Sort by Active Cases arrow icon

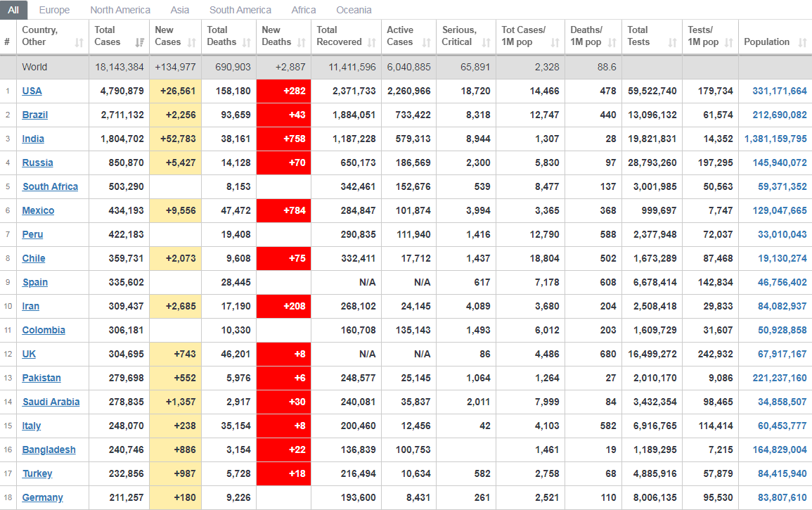426,42
